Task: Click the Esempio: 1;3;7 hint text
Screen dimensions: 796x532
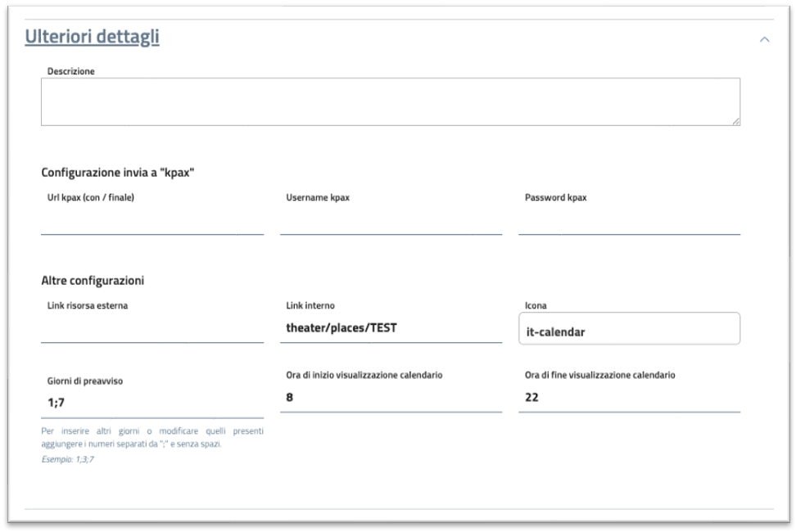Action: click(x=69, y=459)
